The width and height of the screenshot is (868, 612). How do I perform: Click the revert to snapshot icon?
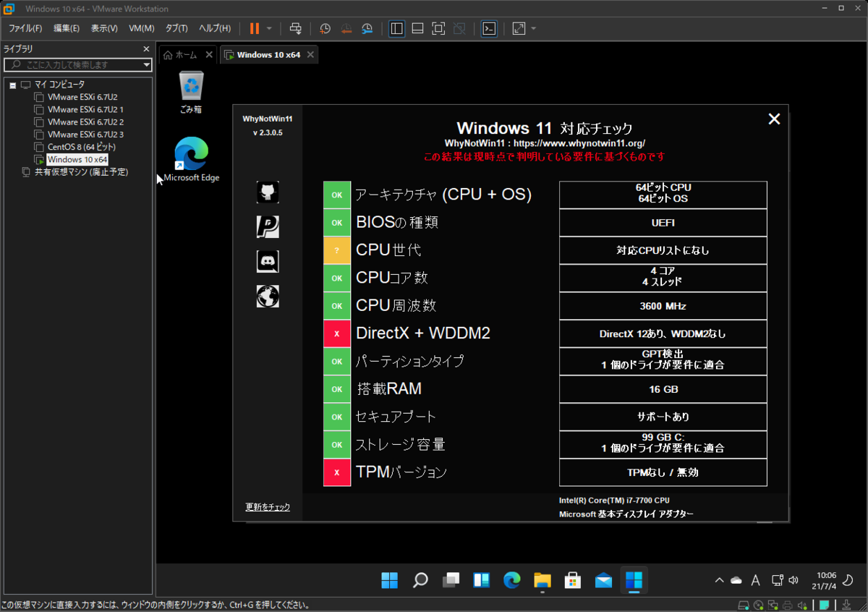pyautogui.click(x=346, y=28)
